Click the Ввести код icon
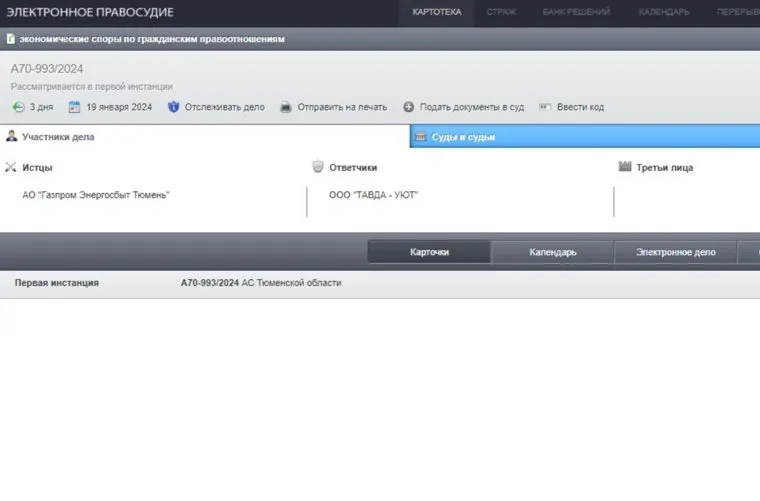This screenshot has width=760, height=501. pos(545,107)
